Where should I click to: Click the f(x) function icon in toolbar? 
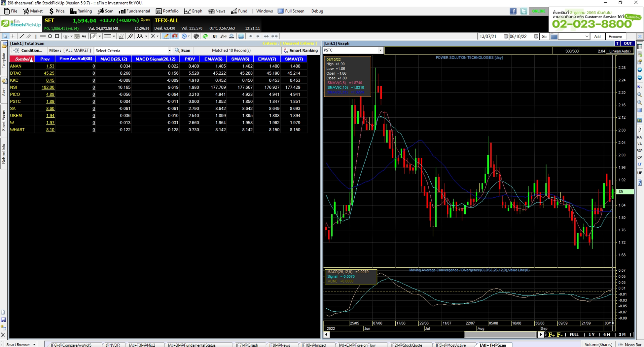pos(223,36)
